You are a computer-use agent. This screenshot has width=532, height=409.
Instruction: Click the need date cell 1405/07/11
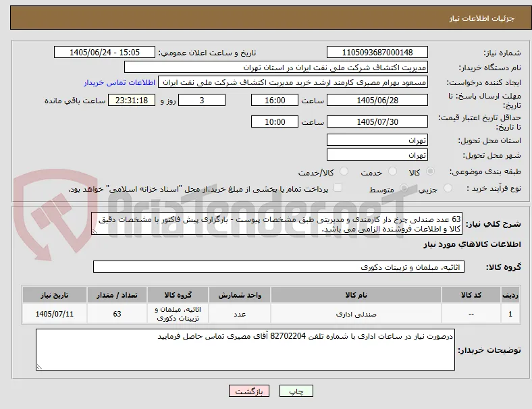55,314
